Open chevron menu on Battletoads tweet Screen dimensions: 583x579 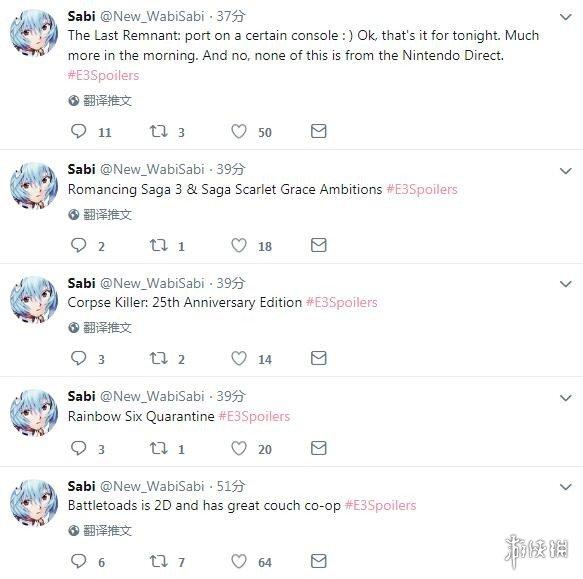point(566,487)
